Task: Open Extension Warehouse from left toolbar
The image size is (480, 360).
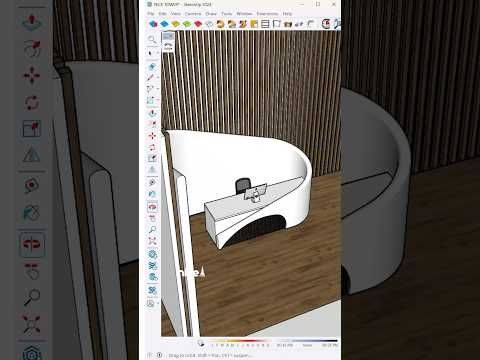Action: tap(153, 265)
